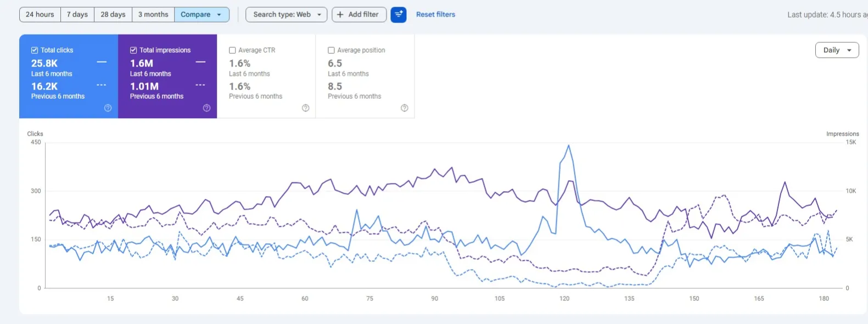The image size is (868, 324).
Task: Uncheck the Total impressions checkbox
Action: (133, 50)
